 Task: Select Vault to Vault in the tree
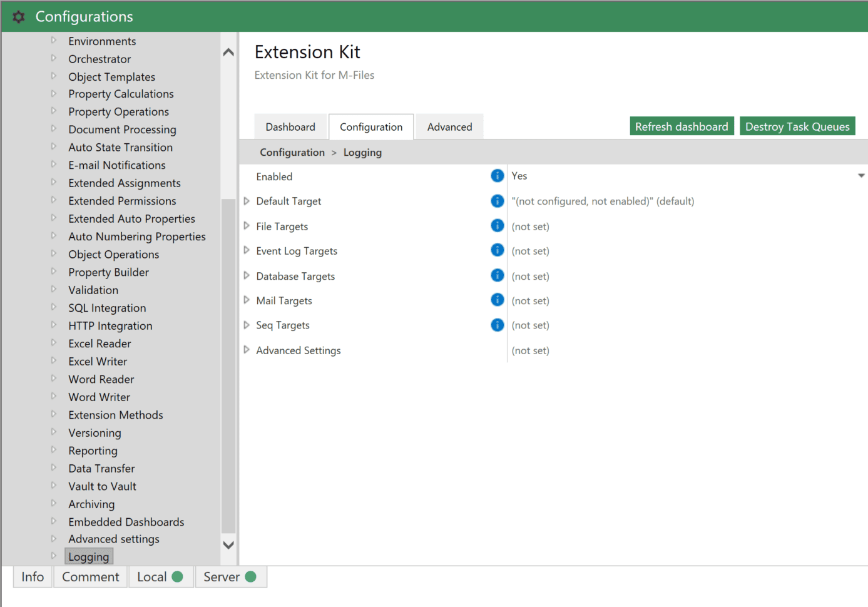[102, 486]
